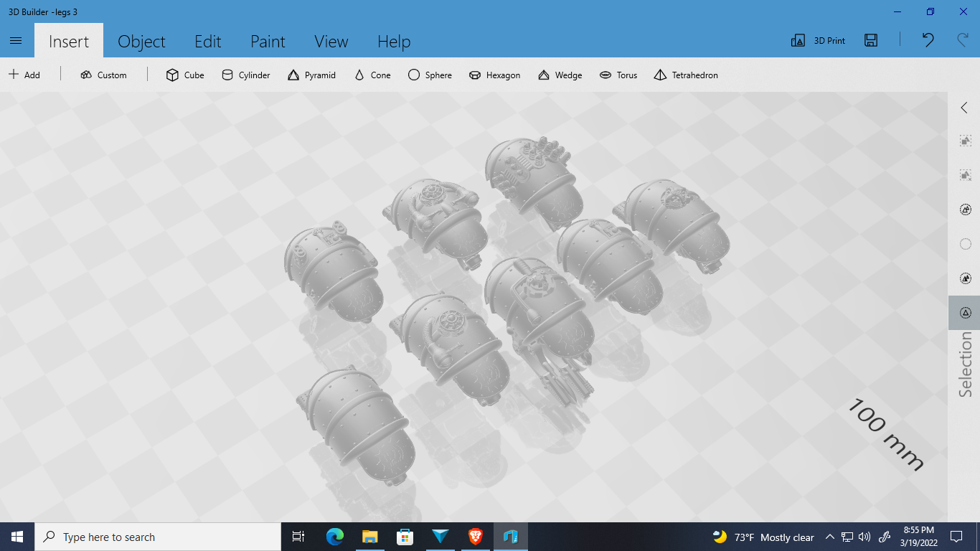Click the filled mountains dashed circle icon
Image resolution: width=980 pixels, height=551 pixels.
point(966,278)
